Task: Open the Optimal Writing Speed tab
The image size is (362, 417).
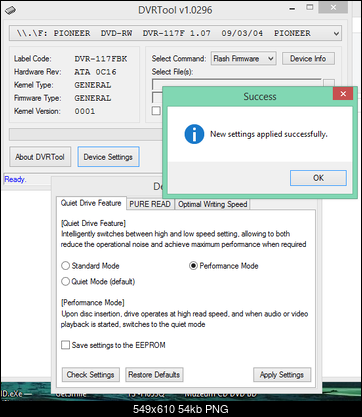Action: pyautogui.click(x=212, y=204)
